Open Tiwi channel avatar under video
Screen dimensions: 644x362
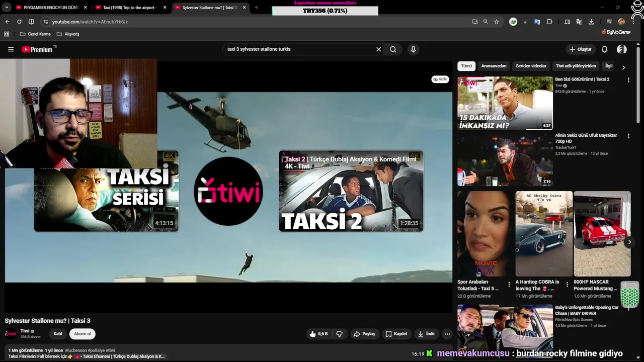click(11, 334)
